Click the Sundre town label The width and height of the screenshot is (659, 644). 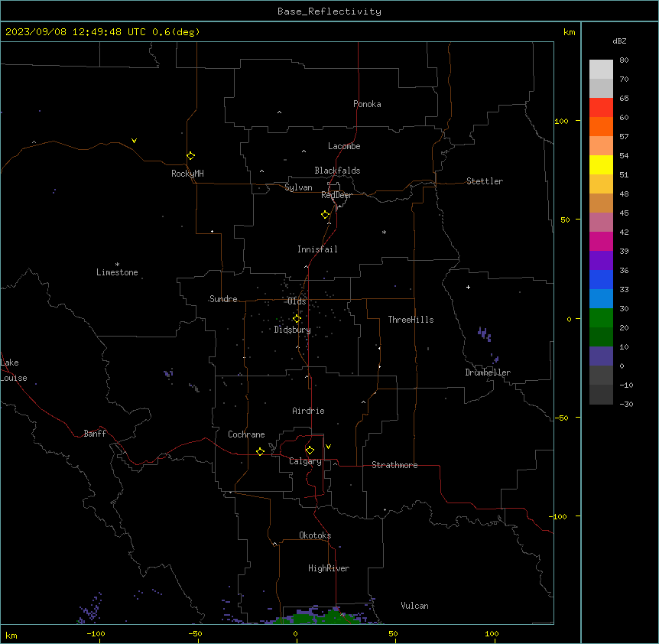pos(223,299)
